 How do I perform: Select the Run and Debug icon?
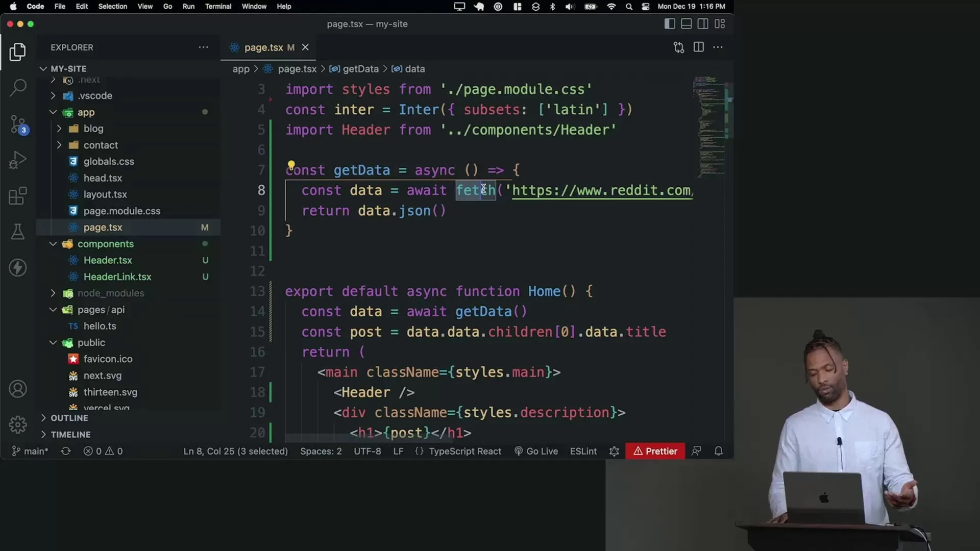click(x=17, y=160)
